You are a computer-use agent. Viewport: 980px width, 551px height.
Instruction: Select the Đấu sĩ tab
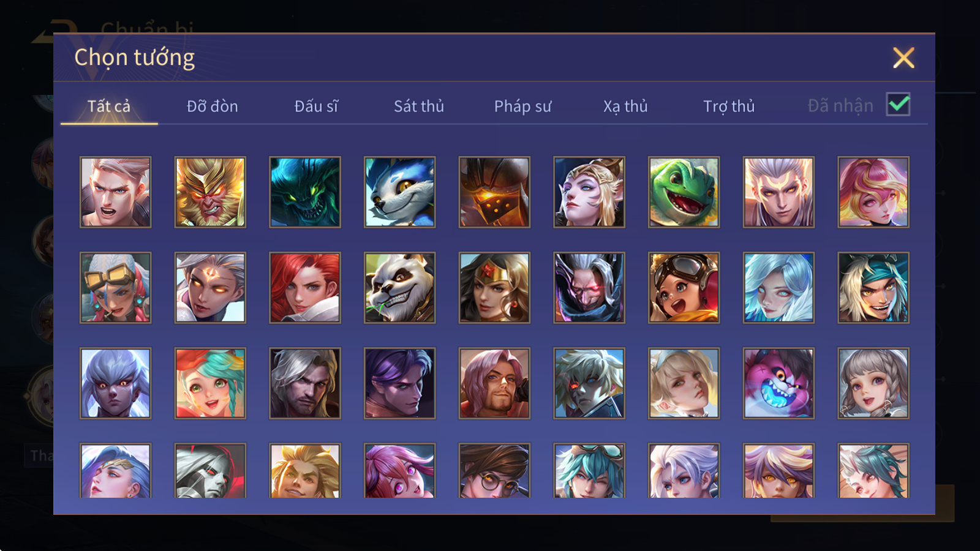(x=316, y=107)
